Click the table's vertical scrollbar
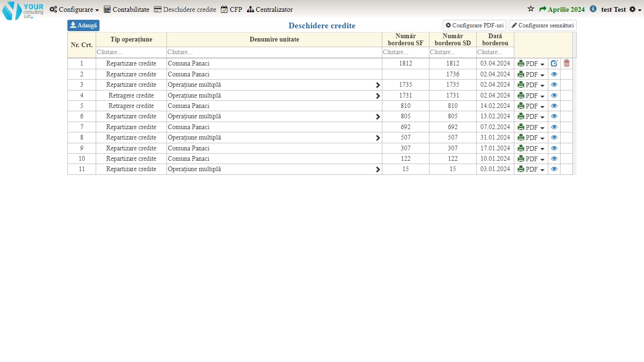 (574, 45)
